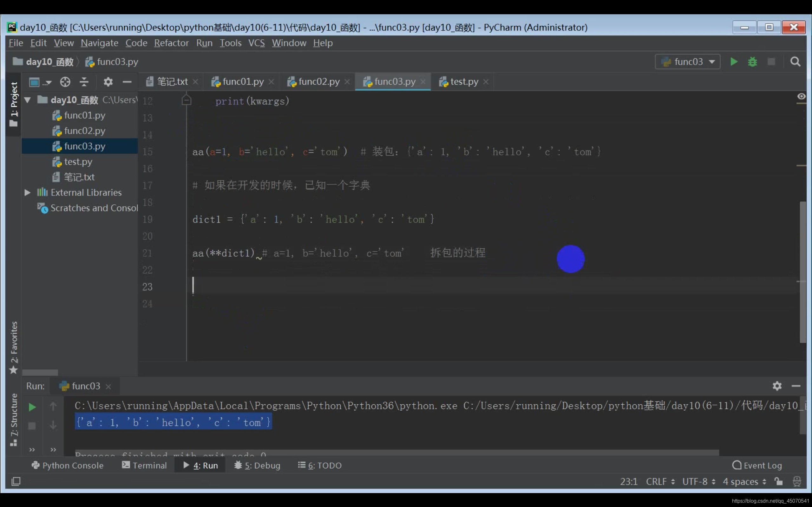Open the Terminal tool window
This screenshot has height=507, width=812.
click(x=144, y=465)
